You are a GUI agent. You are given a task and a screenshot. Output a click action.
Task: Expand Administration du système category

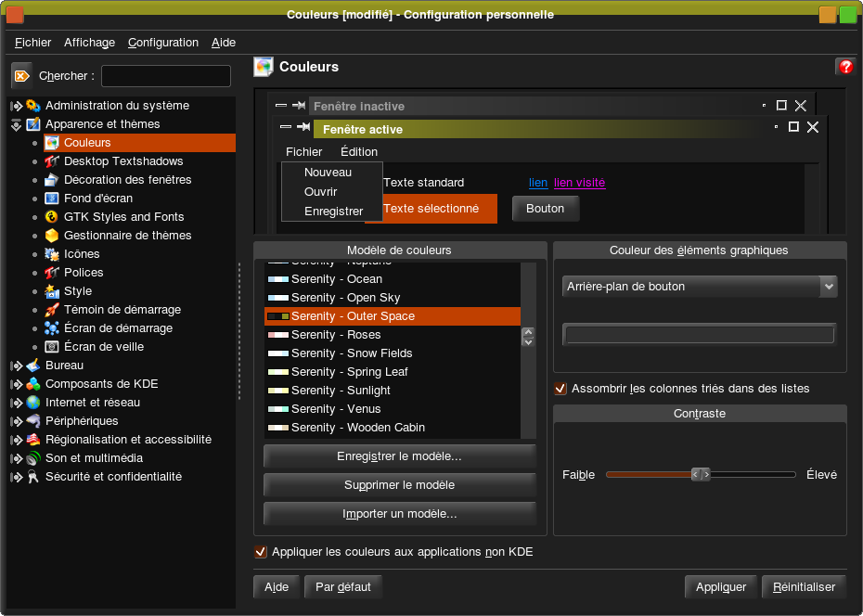[16, 106]
